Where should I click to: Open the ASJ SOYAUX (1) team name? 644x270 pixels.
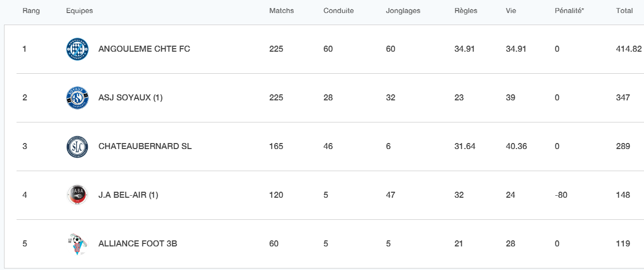tap(130, 98)
